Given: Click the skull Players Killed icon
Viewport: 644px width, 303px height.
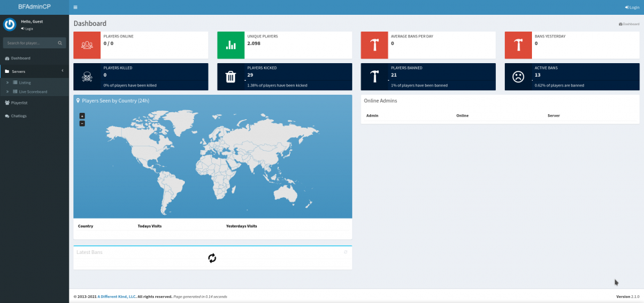Looking at the screenshot, I should click(x=87, y=77).
